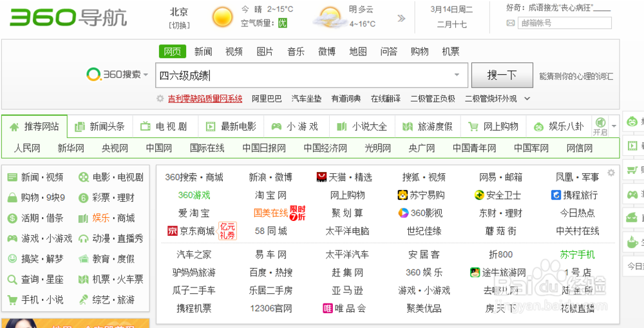
Task: Click the 手机·小说 cart icon
Action: (12, 300)
